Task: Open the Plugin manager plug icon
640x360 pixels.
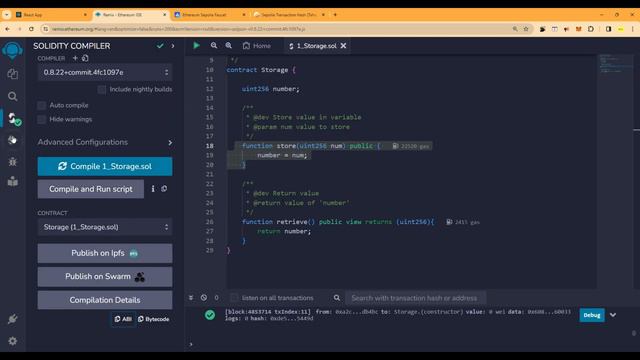Action: (x=13, y=319)
